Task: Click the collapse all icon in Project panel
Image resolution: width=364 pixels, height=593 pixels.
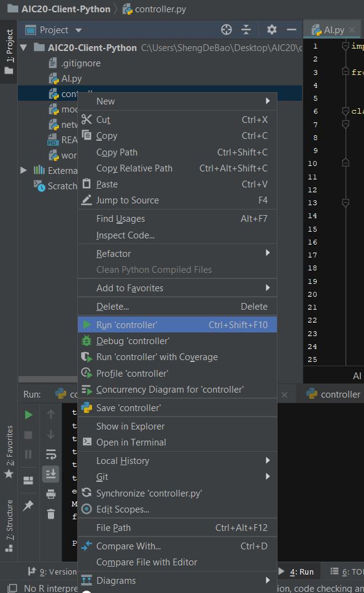Action: [246, 29]
